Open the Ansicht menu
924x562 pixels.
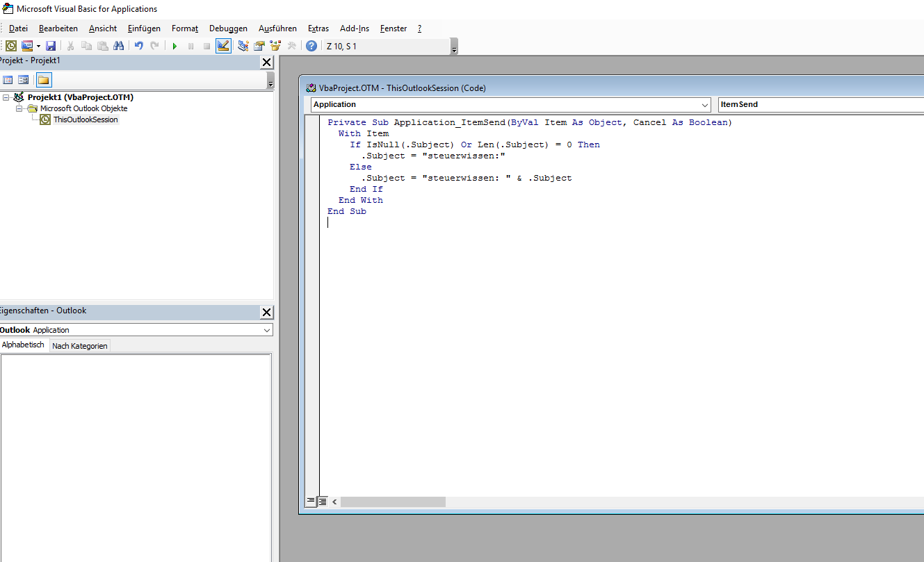103,28
